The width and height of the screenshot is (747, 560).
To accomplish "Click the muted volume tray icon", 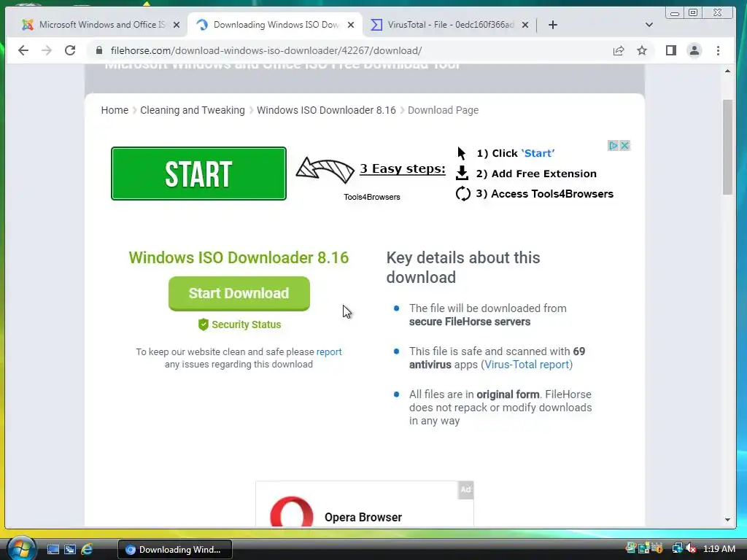I will pos(691,548).
